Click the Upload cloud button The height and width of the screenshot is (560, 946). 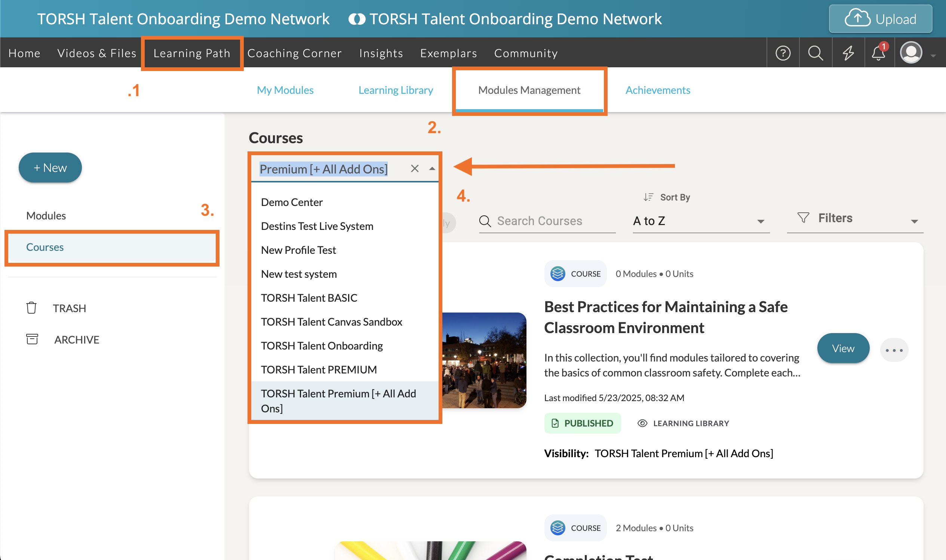pyautogui.click(x=880, y=19)
